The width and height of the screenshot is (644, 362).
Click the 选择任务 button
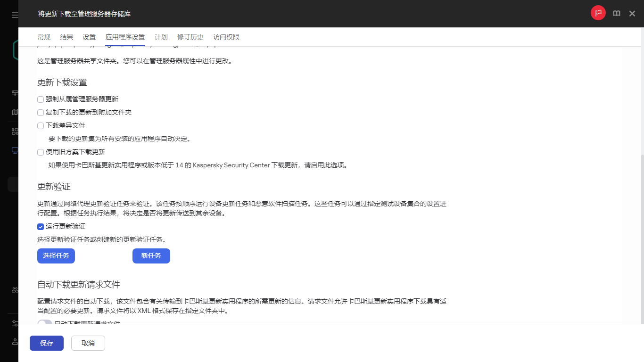coord(56,256)
